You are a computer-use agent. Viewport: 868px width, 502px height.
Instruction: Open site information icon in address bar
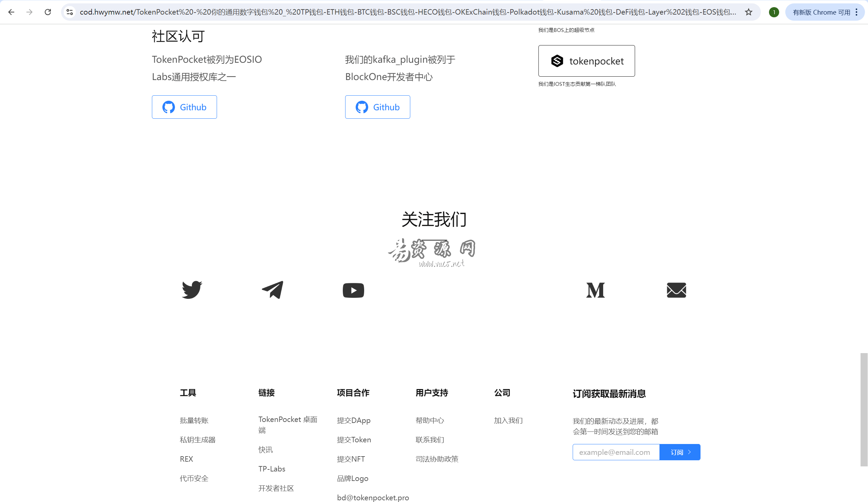(70, 12)
